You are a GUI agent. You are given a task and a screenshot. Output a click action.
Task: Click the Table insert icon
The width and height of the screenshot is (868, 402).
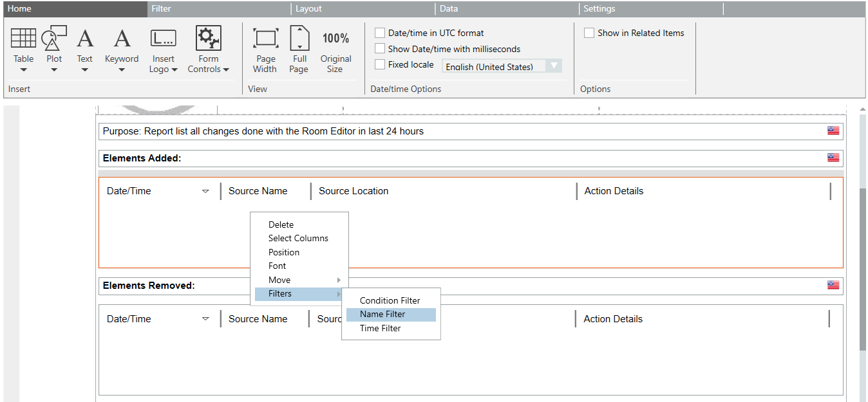point(24,39)
